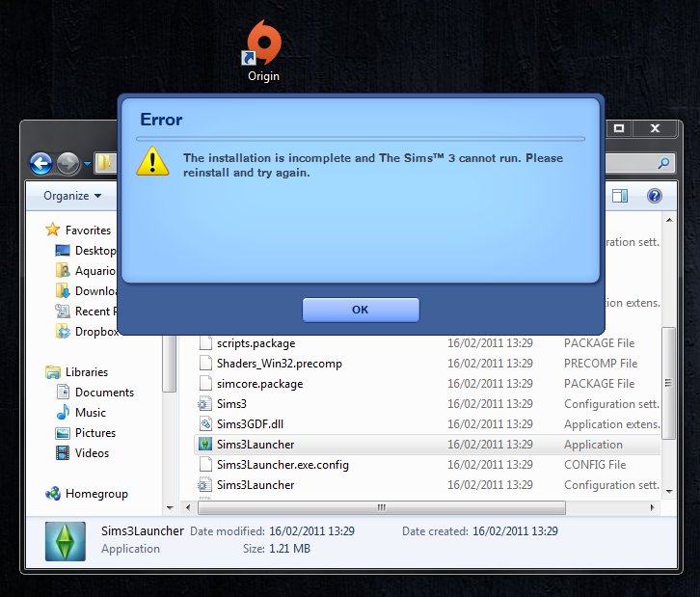Click navigation pane scroll down arrow

pyautogui.click(x=170, y=507)
